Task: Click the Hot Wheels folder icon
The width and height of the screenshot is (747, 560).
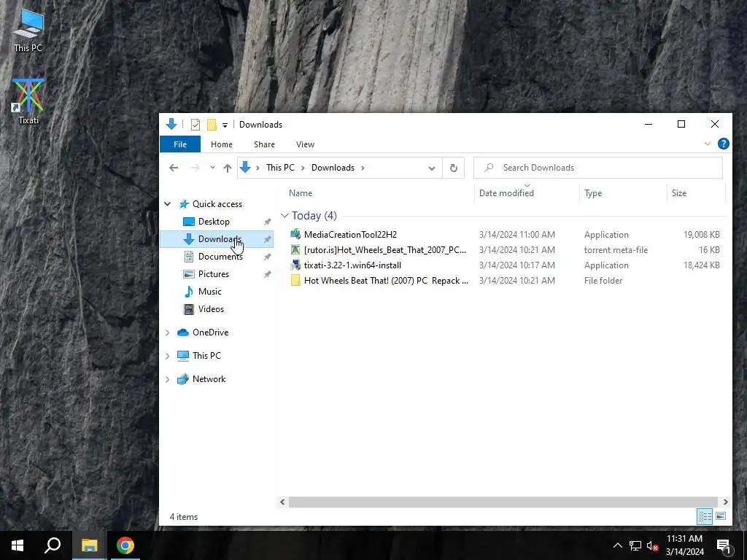Action: pos(295,281)
